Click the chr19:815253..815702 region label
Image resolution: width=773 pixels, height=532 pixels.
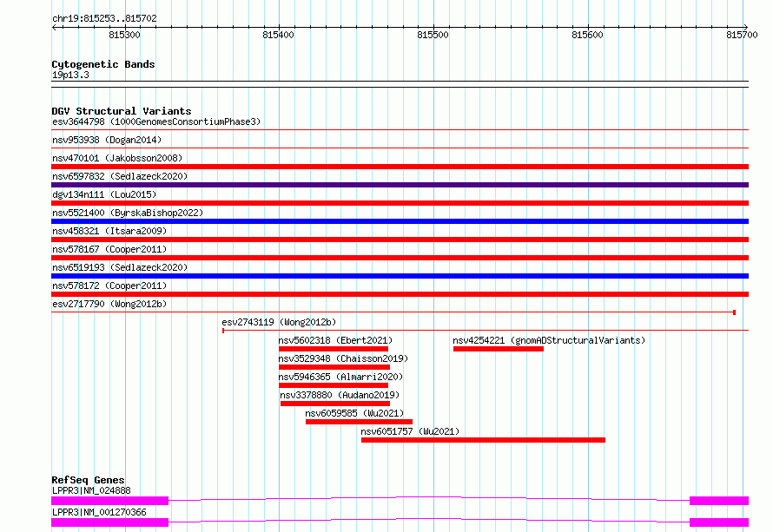coord(104,18)
